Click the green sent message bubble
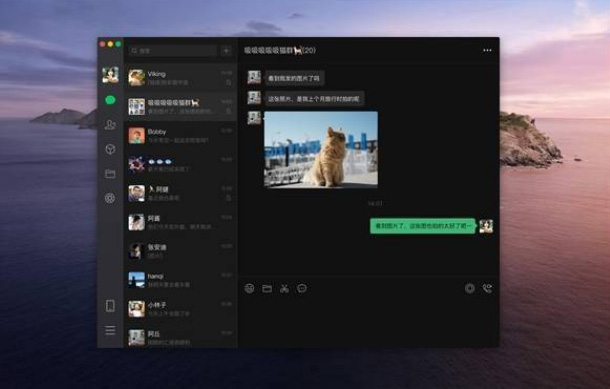This screenshot has height=389, width=610. click(x=423, y=226)
